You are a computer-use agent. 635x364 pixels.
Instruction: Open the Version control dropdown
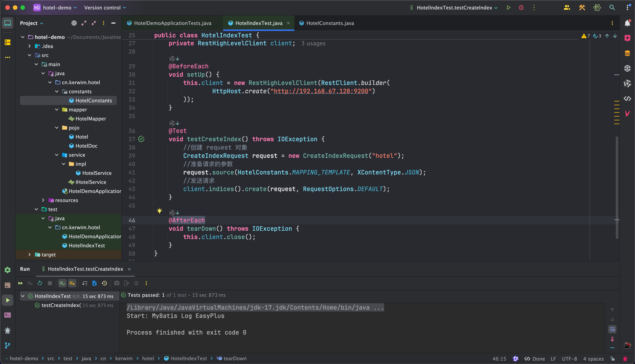point(105,8)
